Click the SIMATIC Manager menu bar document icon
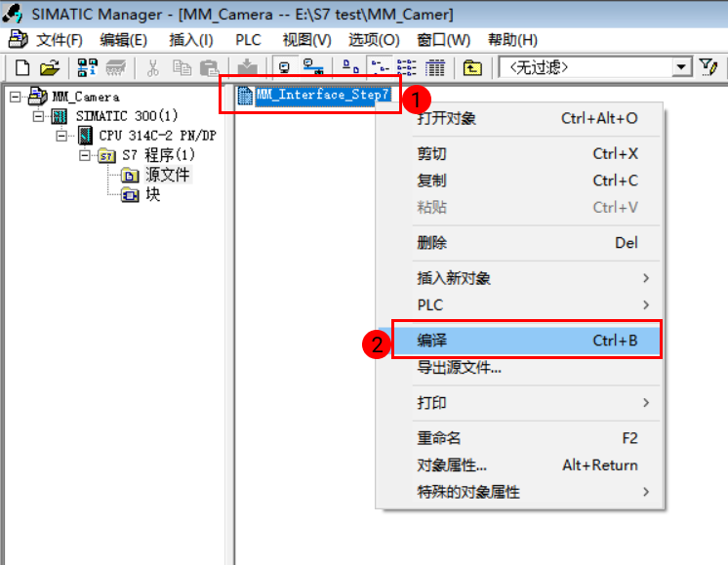This screenshot has width=728, height=565. tap(18, 39)
